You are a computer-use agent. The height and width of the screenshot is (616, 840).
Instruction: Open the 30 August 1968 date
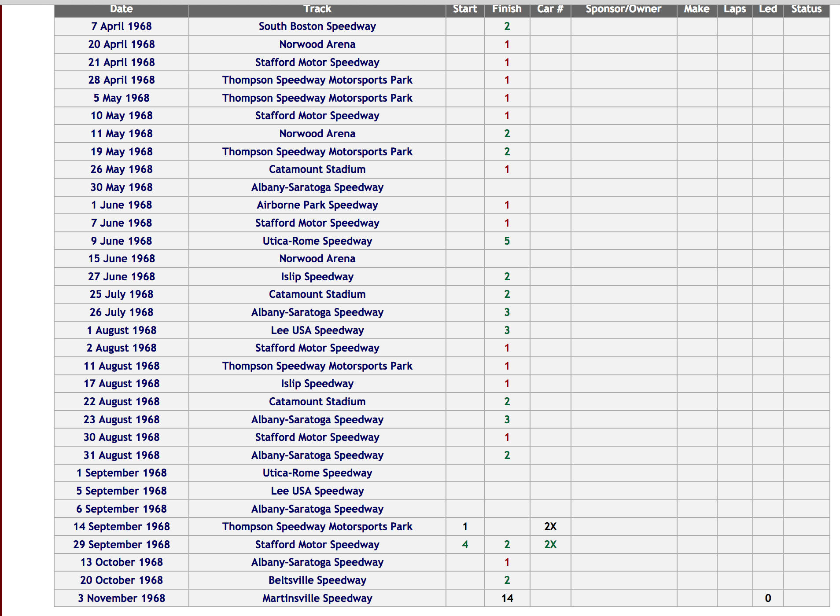(x=122, y=437)
